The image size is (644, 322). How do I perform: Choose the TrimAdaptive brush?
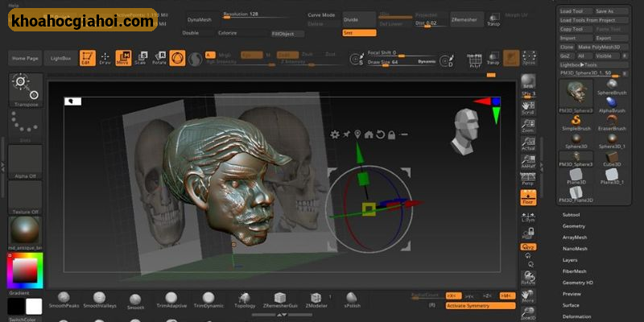(171, 299)
